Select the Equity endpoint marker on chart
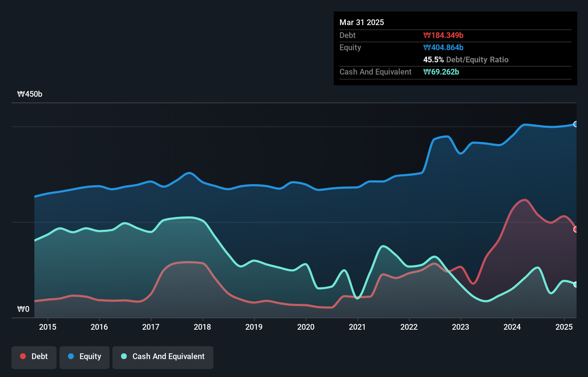Image resolution: width=588 pixels, height=377 pixels. click(x=575, y=124)
